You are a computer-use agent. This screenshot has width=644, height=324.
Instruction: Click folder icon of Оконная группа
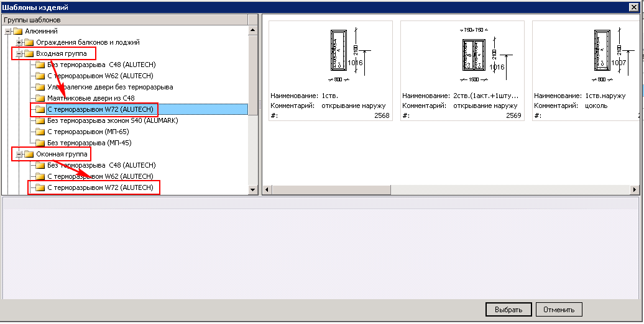pyautogui.click(x=29, y=154)
